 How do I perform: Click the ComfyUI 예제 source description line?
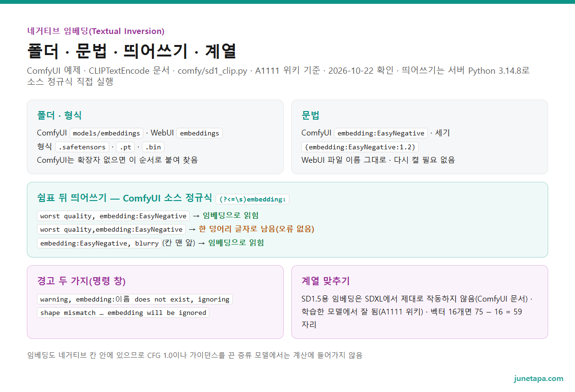coord(278,76)
